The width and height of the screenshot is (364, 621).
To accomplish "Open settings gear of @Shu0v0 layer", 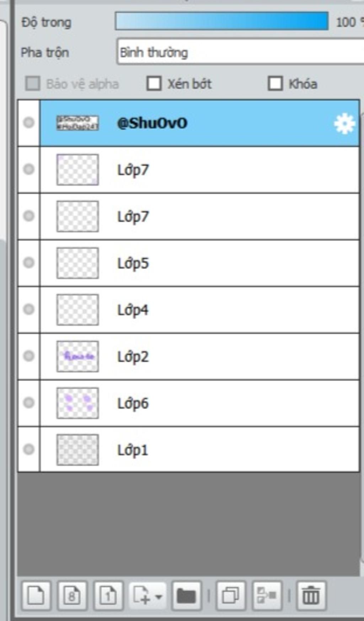I will pos(344,124).
